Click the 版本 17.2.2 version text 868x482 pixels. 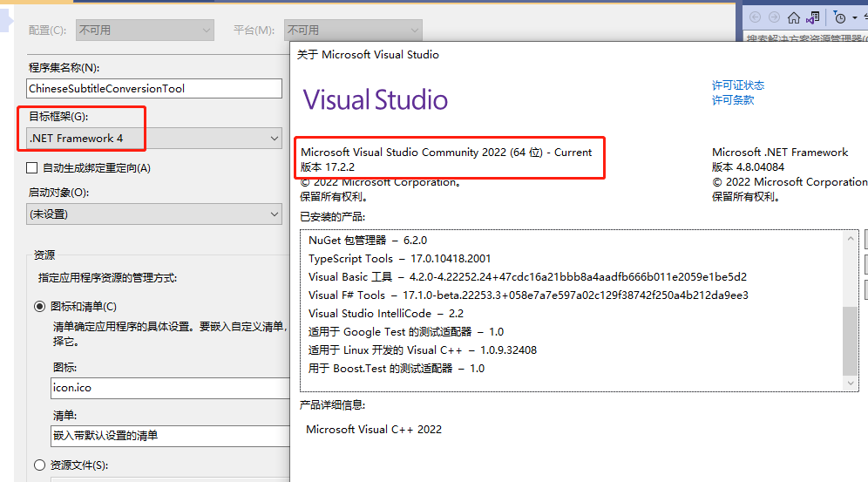coord(328,167)
